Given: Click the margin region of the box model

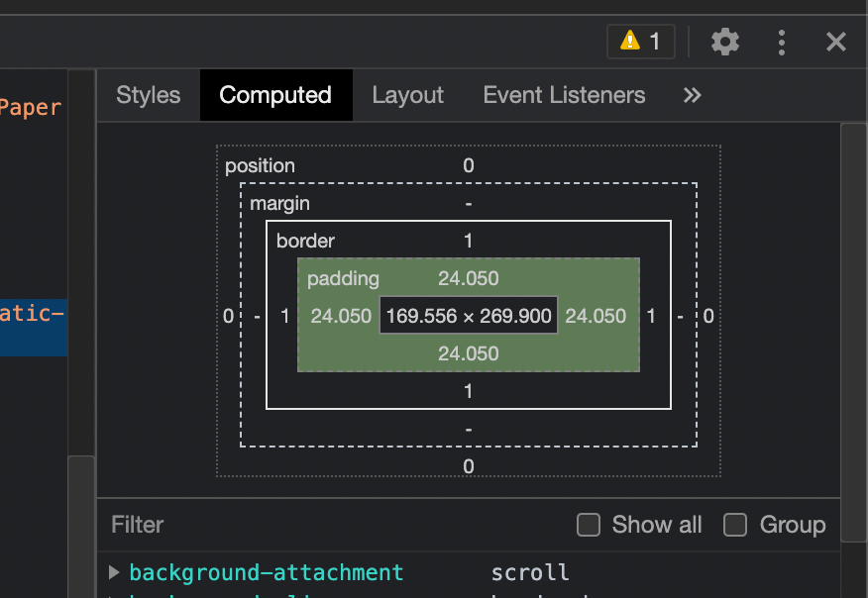Looking at the screenshot, I should [x=280, y=203].
